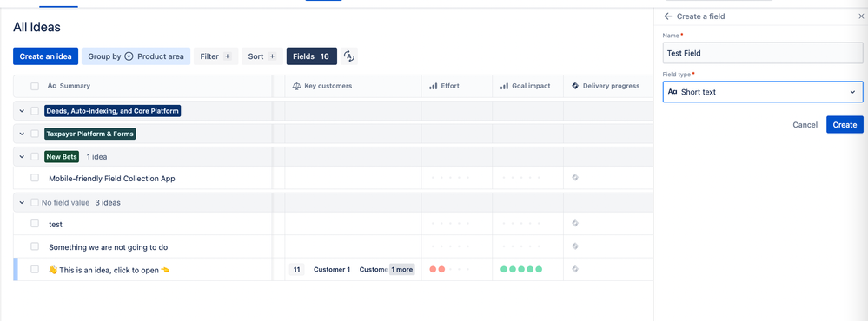Expand the Taxpayer Platform & Forms group
Viewport: 868px width, 321px height.
coord(22,134)
